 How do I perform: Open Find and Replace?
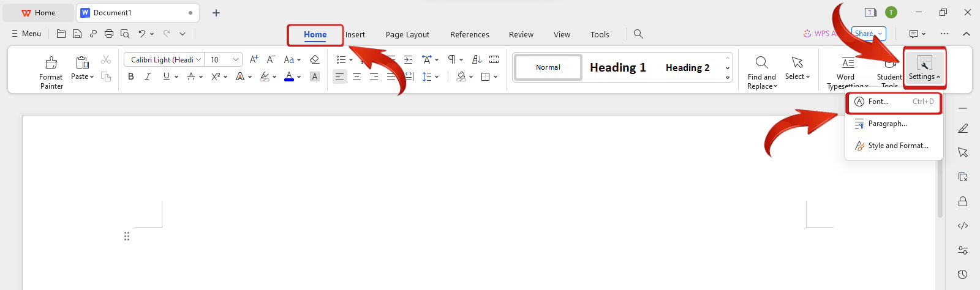(762, 72)
